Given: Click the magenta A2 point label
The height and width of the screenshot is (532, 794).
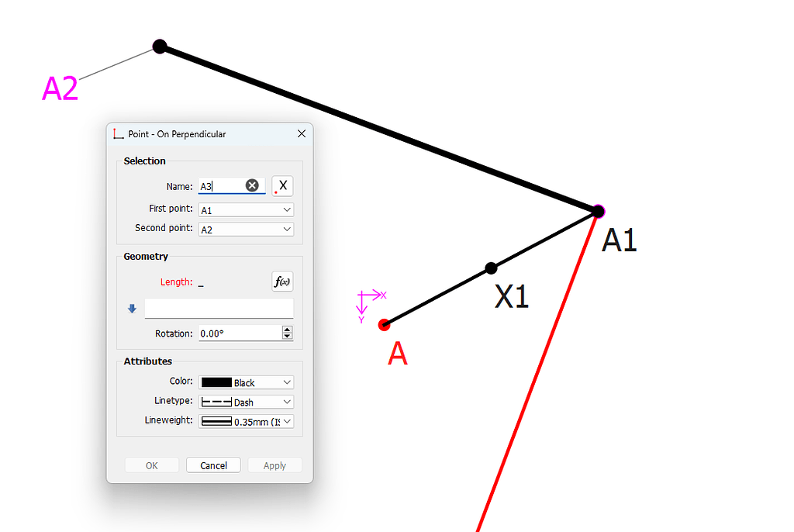Looking at the screenshot, I should pyautogui.click(x=60, y=89).
